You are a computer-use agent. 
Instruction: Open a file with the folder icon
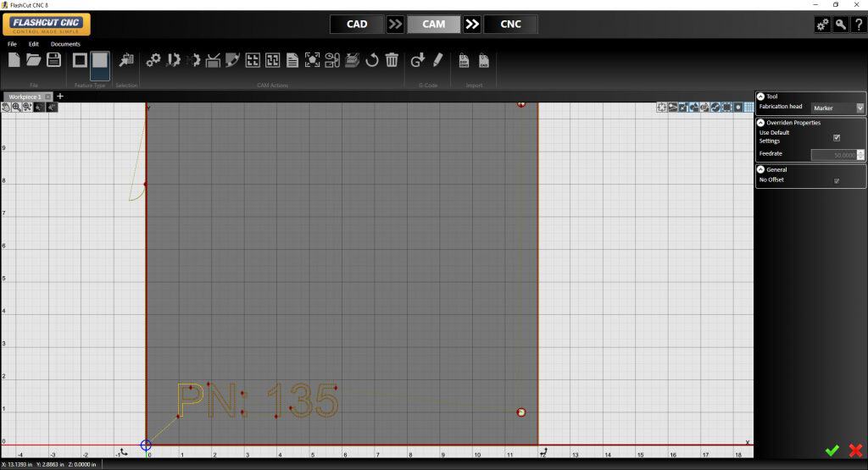pyautogui.click(x=34, y=60)
